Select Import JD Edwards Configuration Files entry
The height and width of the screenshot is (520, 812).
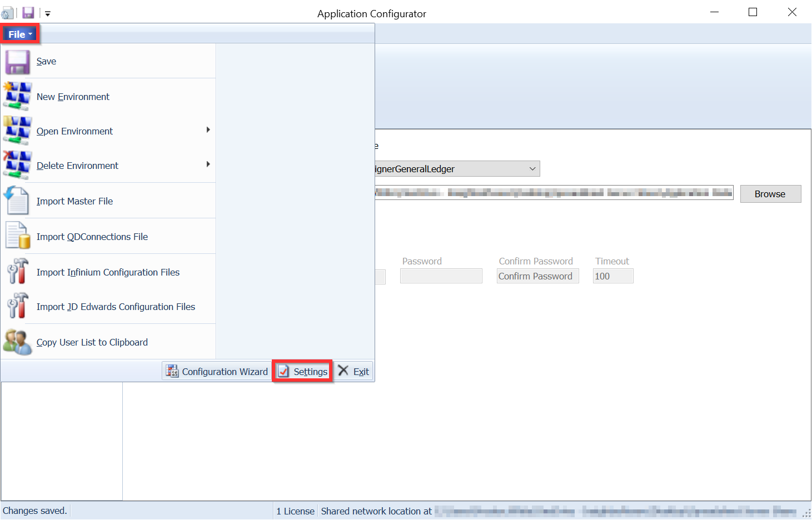(x=108, y=307)
